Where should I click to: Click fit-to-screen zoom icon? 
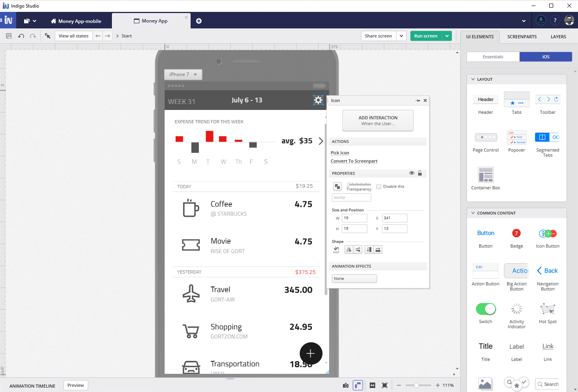coord(384,385)
